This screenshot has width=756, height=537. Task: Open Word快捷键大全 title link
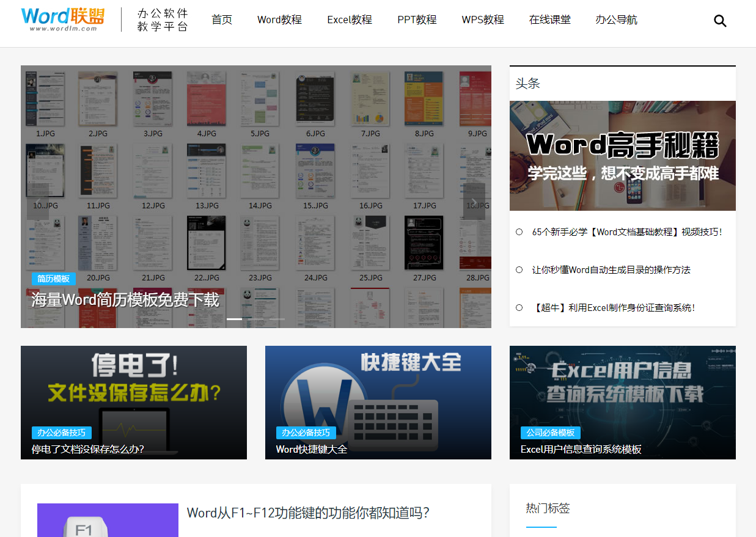tap(312, 449)
